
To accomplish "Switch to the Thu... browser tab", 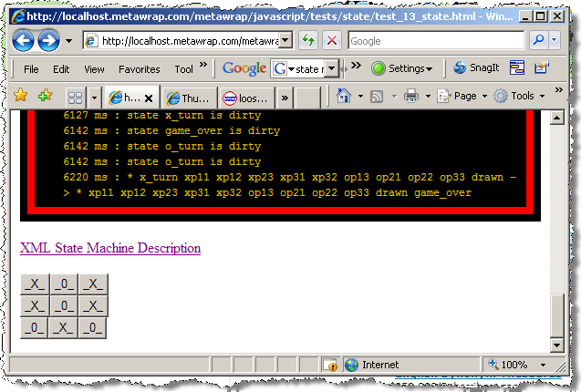I will [187, 98].
